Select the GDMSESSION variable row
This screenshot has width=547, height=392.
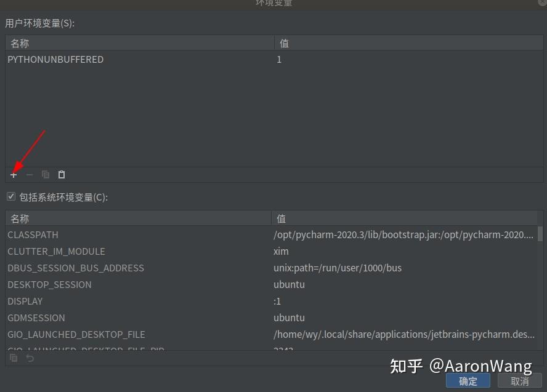click(36, 318)
